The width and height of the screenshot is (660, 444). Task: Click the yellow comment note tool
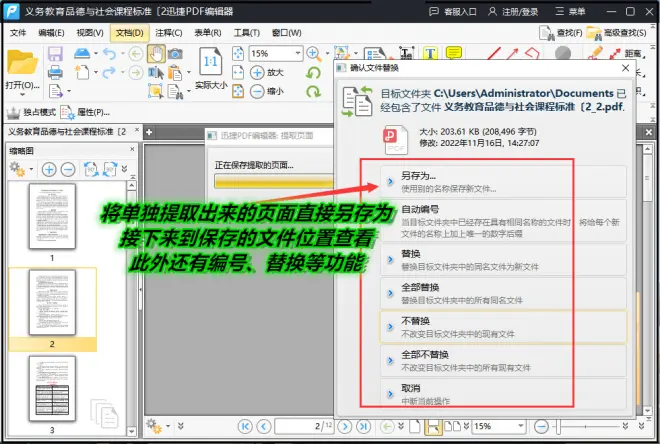click(454, 53)
